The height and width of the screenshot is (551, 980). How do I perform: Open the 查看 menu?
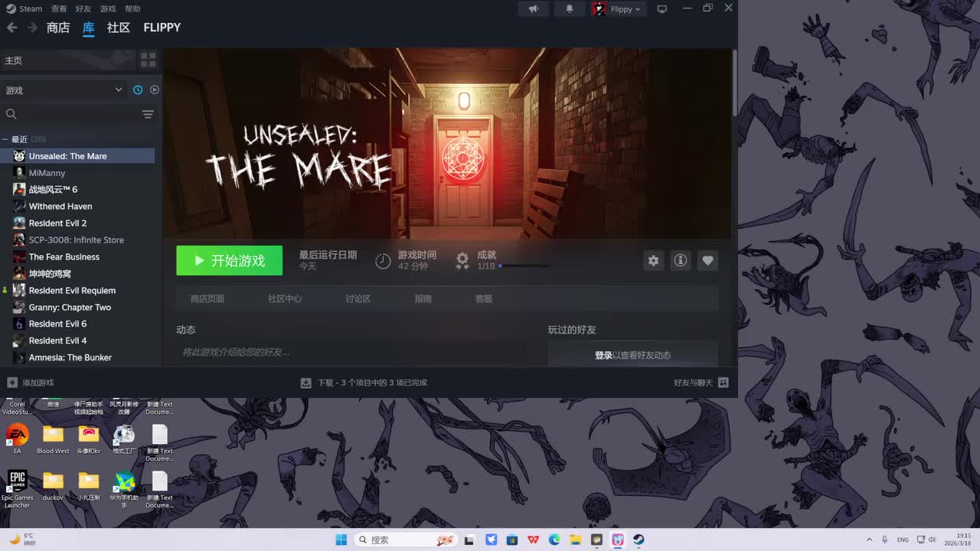[x=59, y=9]
